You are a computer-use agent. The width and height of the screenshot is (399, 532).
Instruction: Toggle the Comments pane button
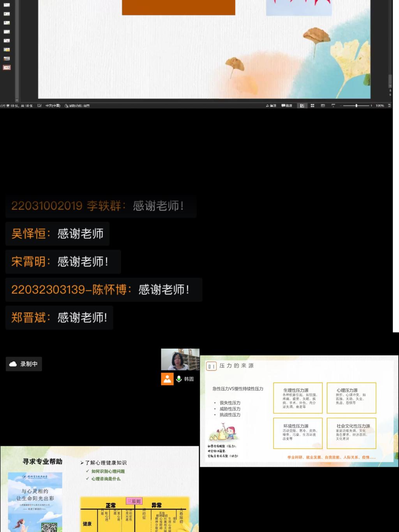[x=287, y=105]
